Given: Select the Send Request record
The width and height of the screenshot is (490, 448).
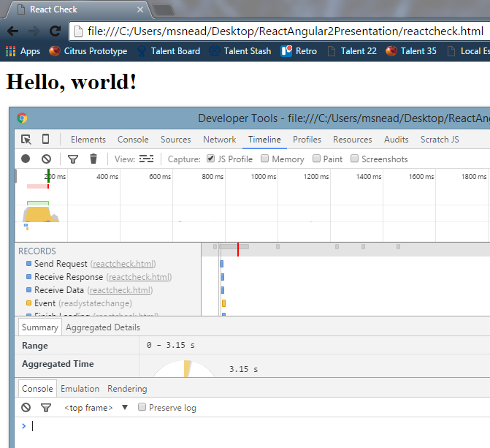Looking at the screenshot, I should click(x=108, y=264).
